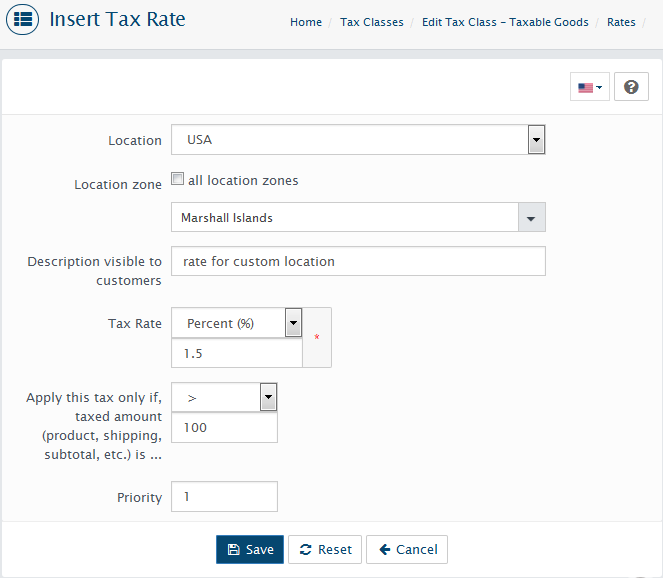Click the all location zones label text
Image resolution: width=663 pixels, height=578 pixels.
pos(243,181)
